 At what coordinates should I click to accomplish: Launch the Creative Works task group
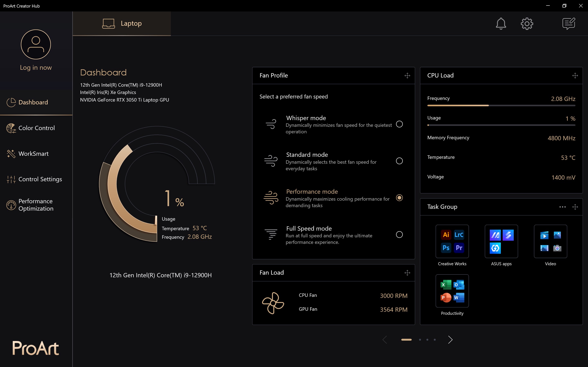click(x=452, y=241)
